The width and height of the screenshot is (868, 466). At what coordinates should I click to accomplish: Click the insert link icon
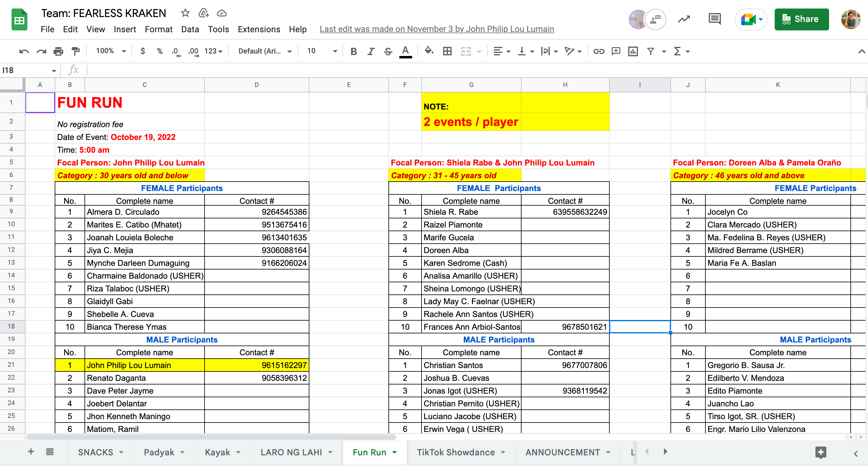[x=598, y=51]
